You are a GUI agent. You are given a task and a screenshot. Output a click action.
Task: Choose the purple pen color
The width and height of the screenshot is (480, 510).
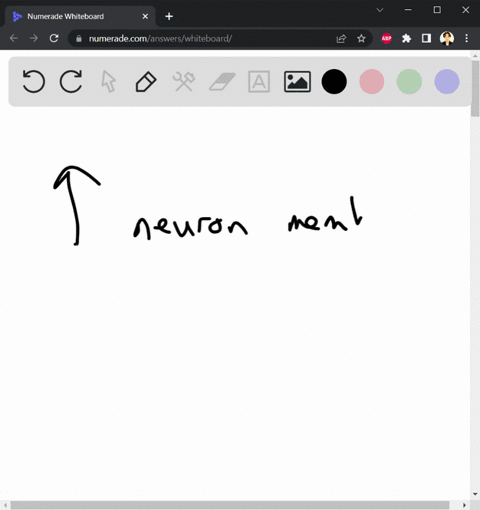[x=447, y=81]
